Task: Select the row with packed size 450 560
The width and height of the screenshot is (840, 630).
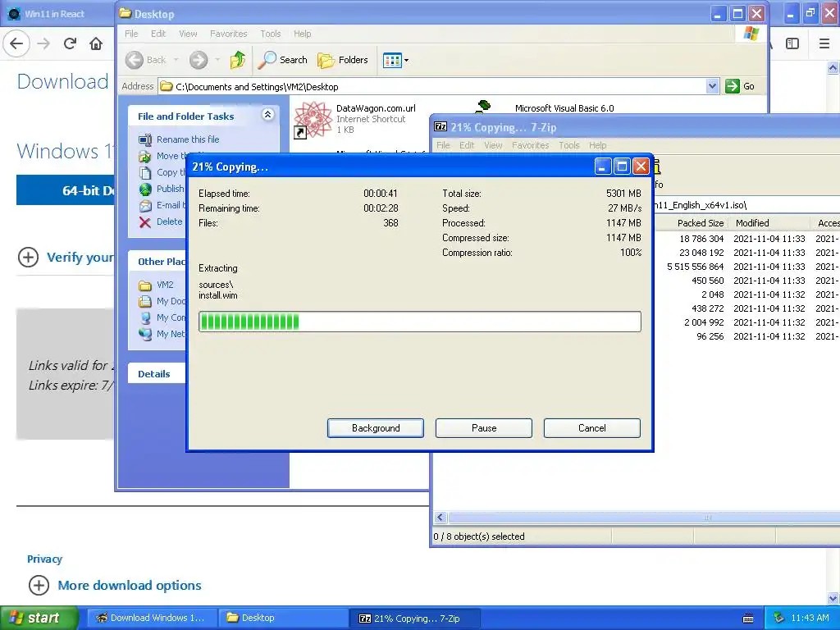Action: (746, 281)
